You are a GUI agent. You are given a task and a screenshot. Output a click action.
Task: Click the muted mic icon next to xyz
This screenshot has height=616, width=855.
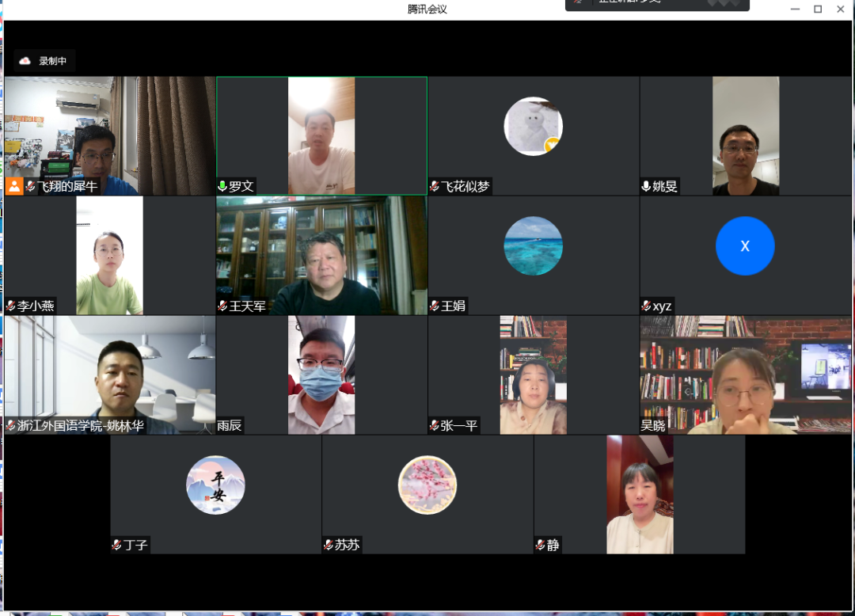[x=646, y=306]
